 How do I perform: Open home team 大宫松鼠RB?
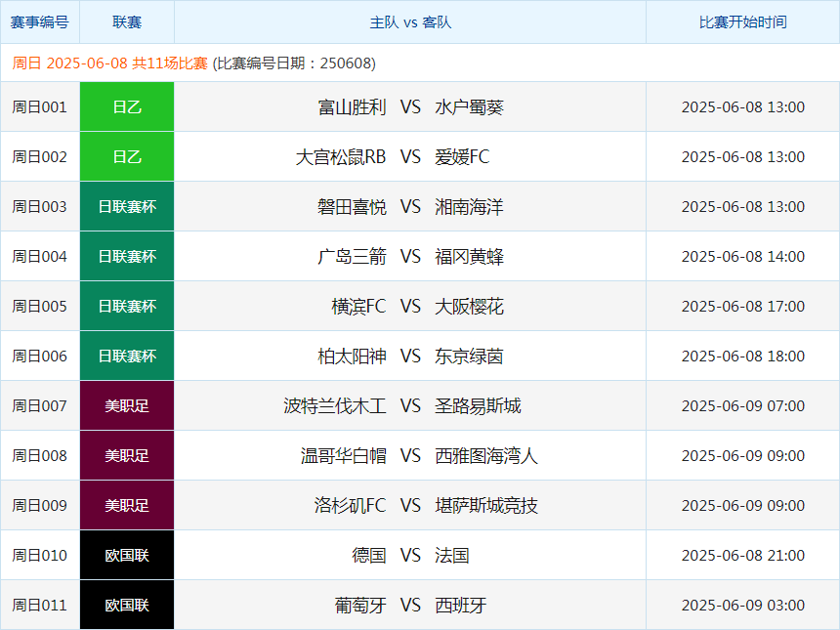[341, 157]
